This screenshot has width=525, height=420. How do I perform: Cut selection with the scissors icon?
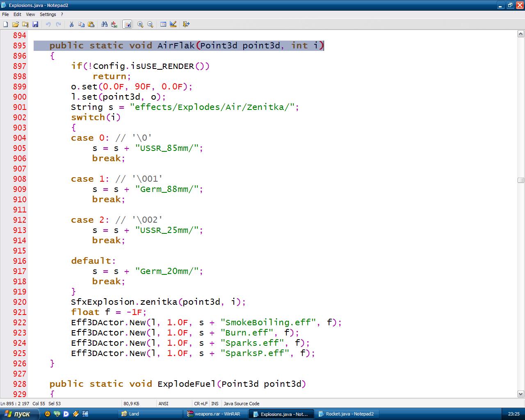71,24
